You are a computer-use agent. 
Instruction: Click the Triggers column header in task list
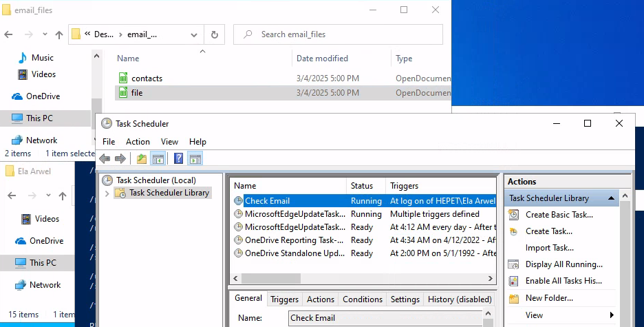pyautogui.click(x=441, y=186)
